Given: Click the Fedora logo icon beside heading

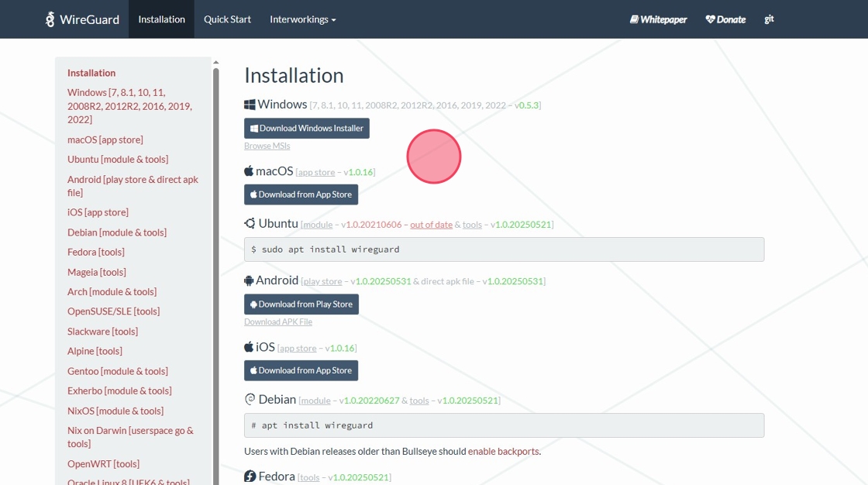Looking at the screenshot, I should coord(250,476).
